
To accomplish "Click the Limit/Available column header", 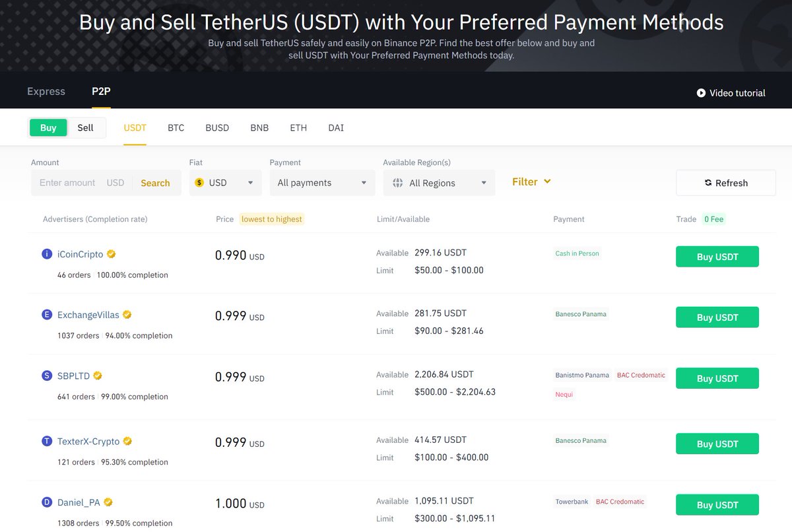I will pos(403,219).
